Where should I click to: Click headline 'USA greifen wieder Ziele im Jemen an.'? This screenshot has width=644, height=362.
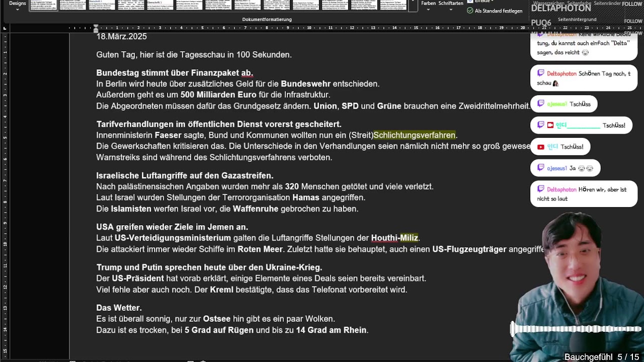point(172,227)
